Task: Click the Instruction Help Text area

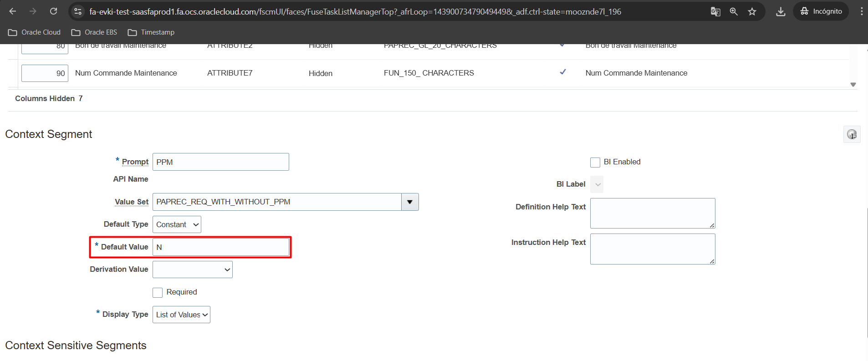Action: [x=653, y=249]
